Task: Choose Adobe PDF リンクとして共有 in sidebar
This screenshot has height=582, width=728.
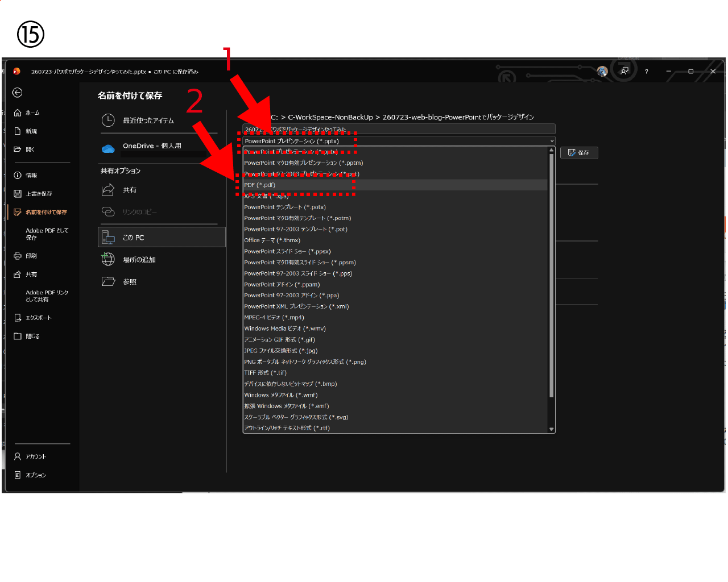Action: click(x=47, y=296)
